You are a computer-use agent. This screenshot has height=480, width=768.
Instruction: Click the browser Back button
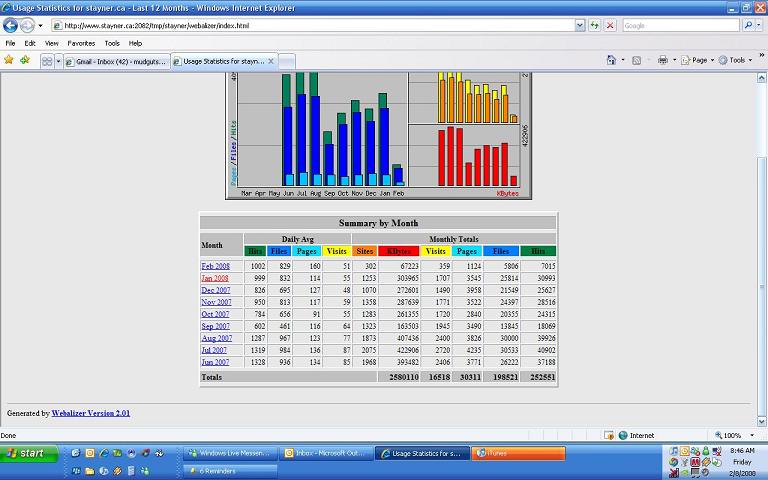(11, 25)
